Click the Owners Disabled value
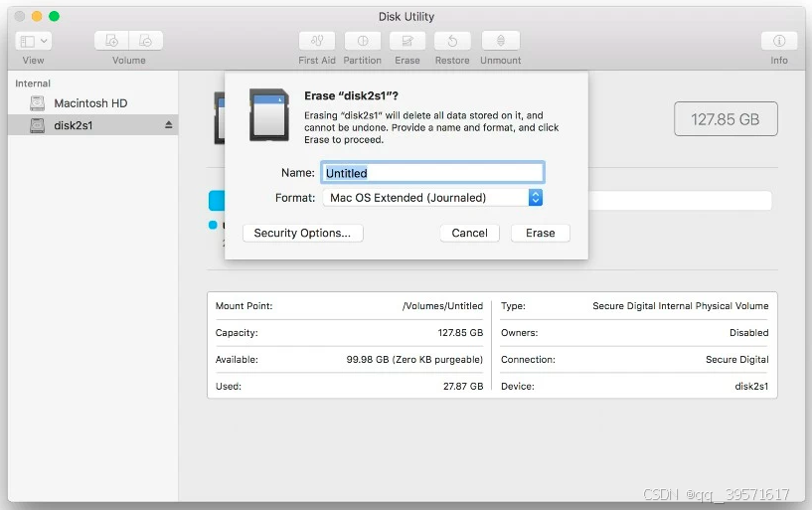 (x=748, y=332)
